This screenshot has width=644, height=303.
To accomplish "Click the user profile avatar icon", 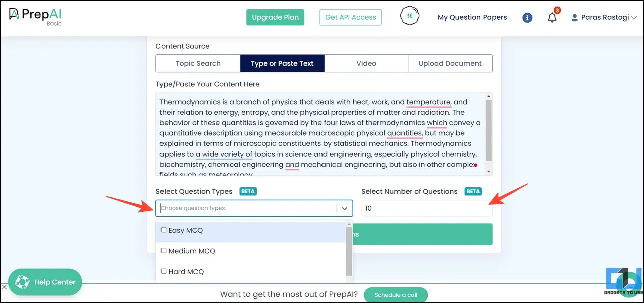I will click(x=575, y=18).
